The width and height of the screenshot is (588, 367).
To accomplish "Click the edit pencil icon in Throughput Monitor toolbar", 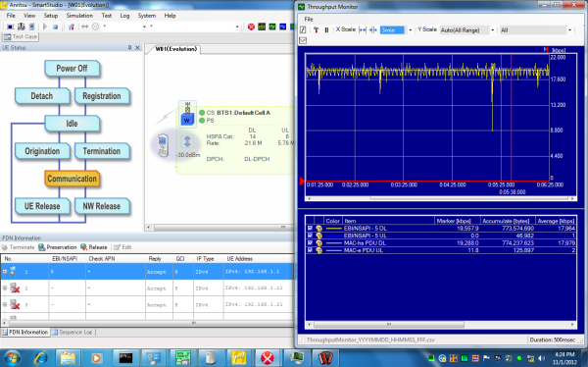I will (303, 30).
